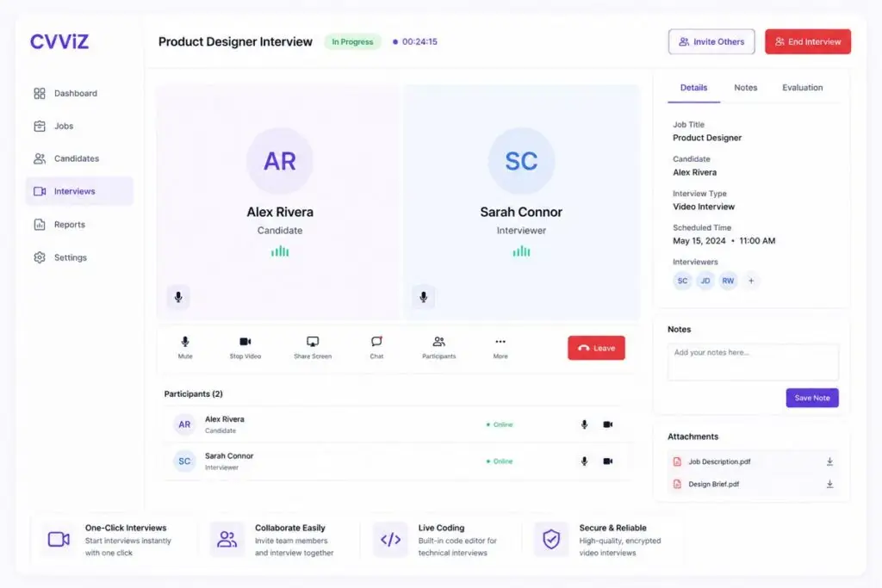The height and width of the screenshot is (588, 882).
Task: Click the Secure & Reliable shield icon
Action: coord(551,540)
